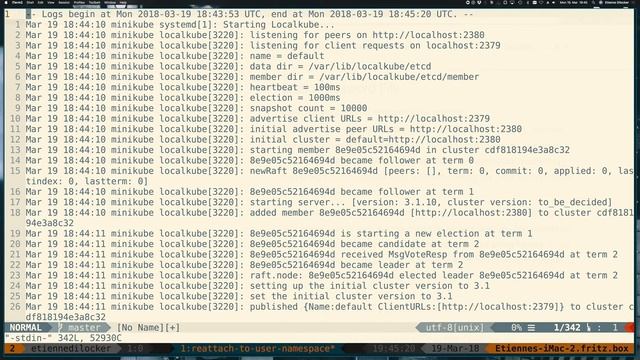Click "listening for peers on http://localhost:2380"
640x360 pixels.
[367, 35]
